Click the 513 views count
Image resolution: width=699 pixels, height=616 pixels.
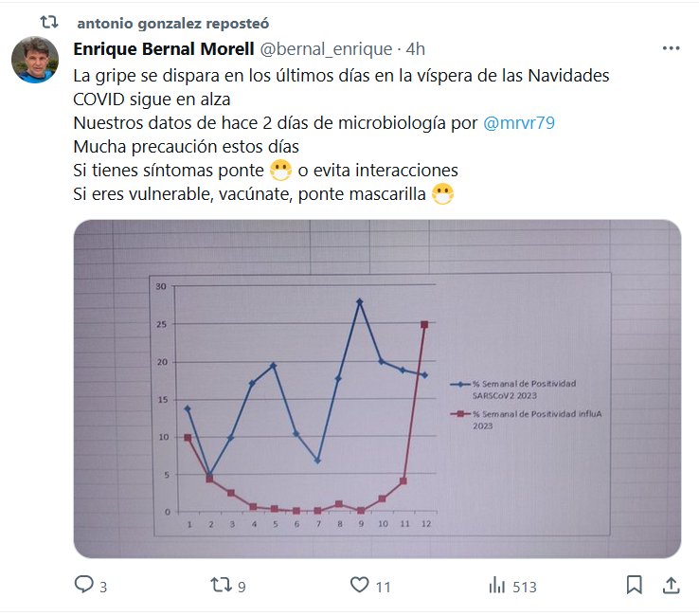click(524, 588)
